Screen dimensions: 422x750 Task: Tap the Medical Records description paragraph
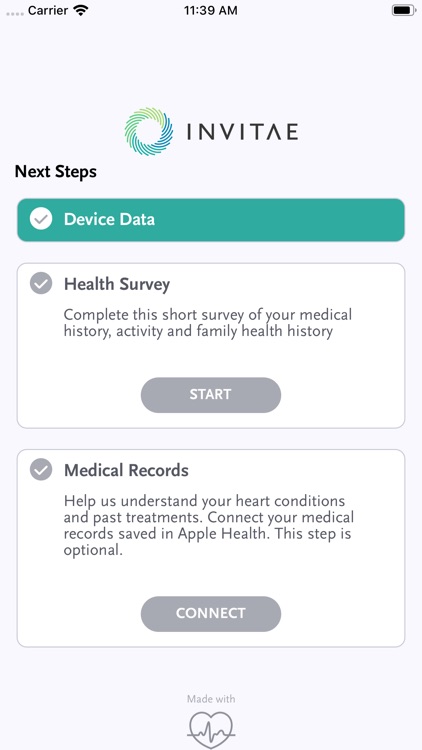pyautogui.click(x=209, y=525)
